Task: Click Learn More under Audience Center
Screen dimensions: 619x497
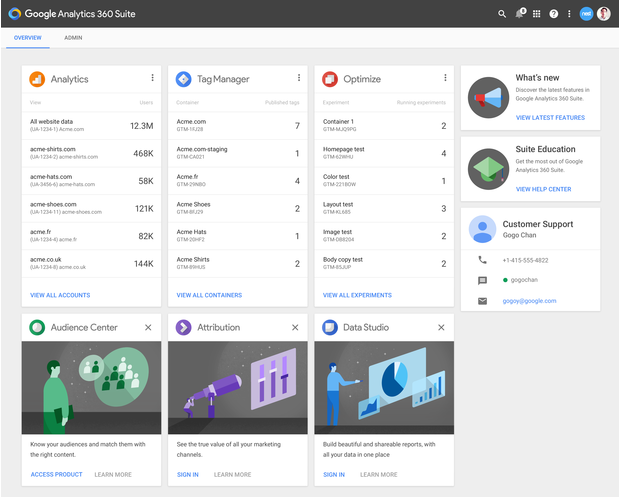Action: coord(113,474)
